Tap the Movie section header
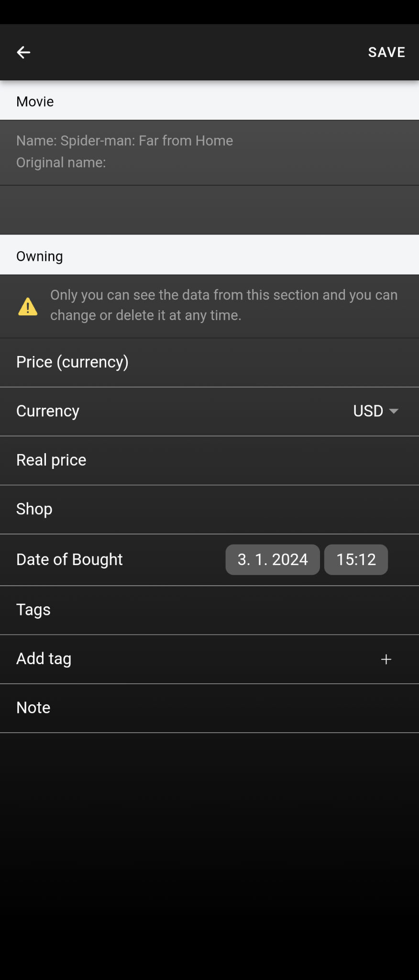This screenshot has height=980, width=419. coord(35,101)
